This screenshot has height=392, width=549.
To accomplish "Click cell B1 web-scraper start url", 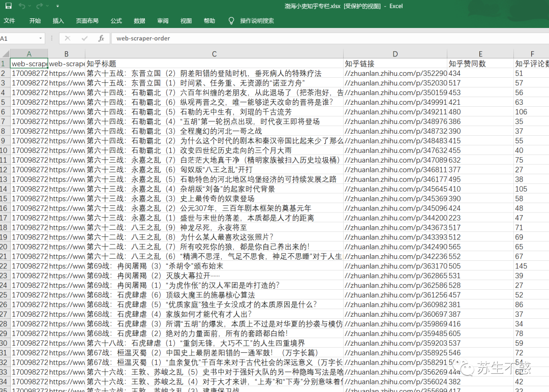I will 67,64.
